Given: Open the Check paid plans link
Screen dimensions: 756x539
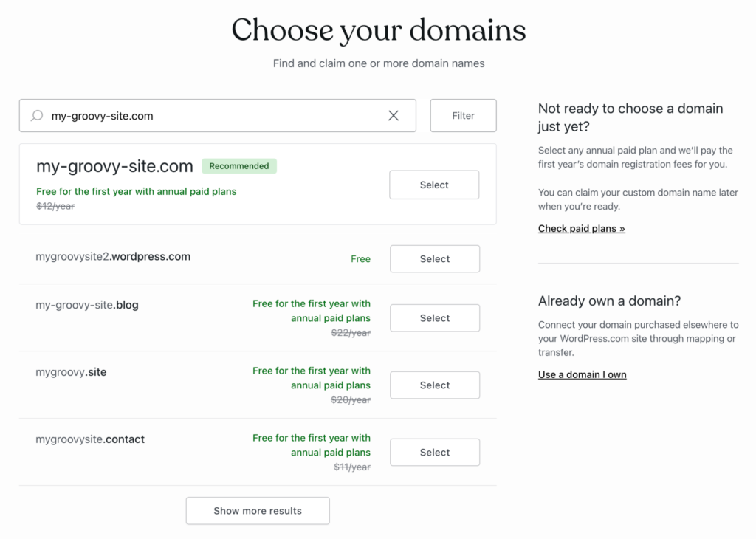Looking at the screenshot, I should pos(582,229).
